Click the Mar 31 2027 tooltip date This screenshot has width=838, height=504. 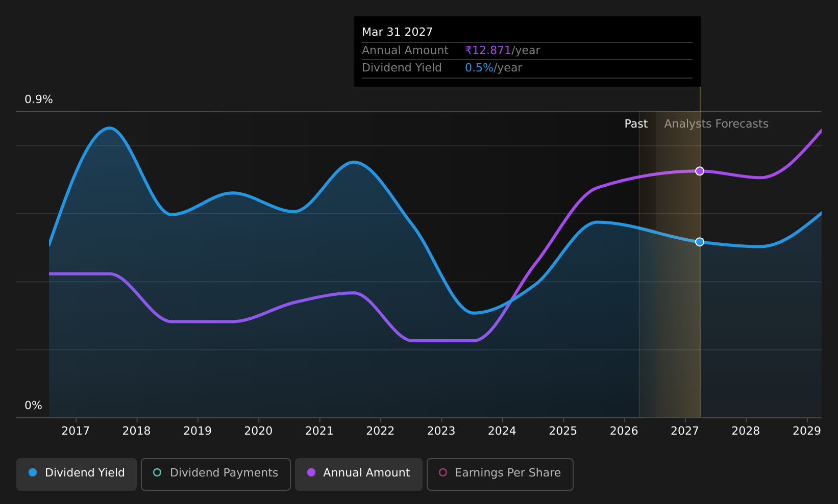[x=397, y=32]
